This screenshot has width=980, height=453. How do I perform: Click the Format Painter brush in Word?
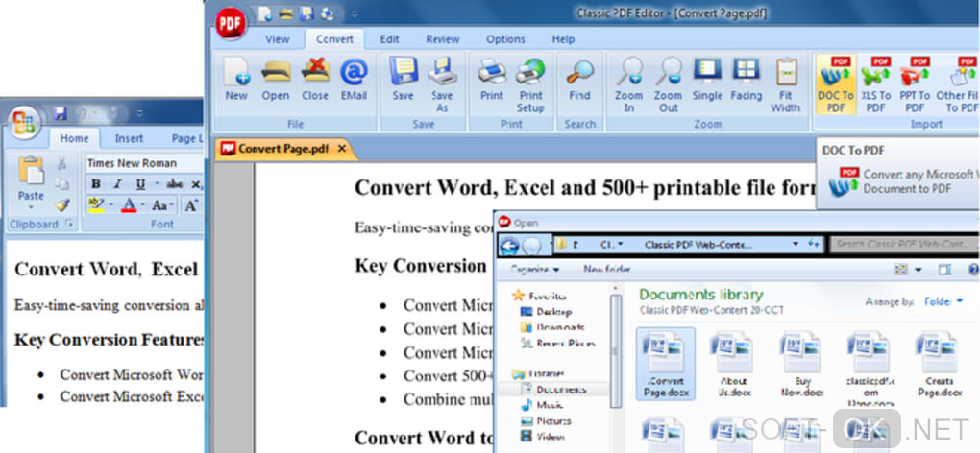[61, 204]
